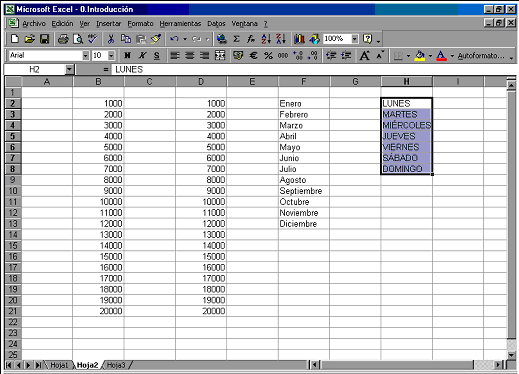This screenshot has width=519, height=374.
Task: Click the New workbook icon
Action: (x=15, y=39)
